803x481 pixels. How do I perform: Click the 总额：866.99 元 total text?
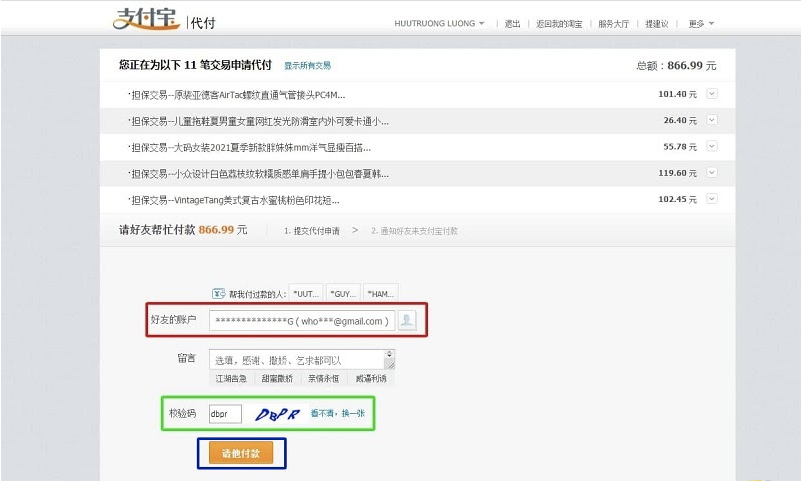(676, 66)
